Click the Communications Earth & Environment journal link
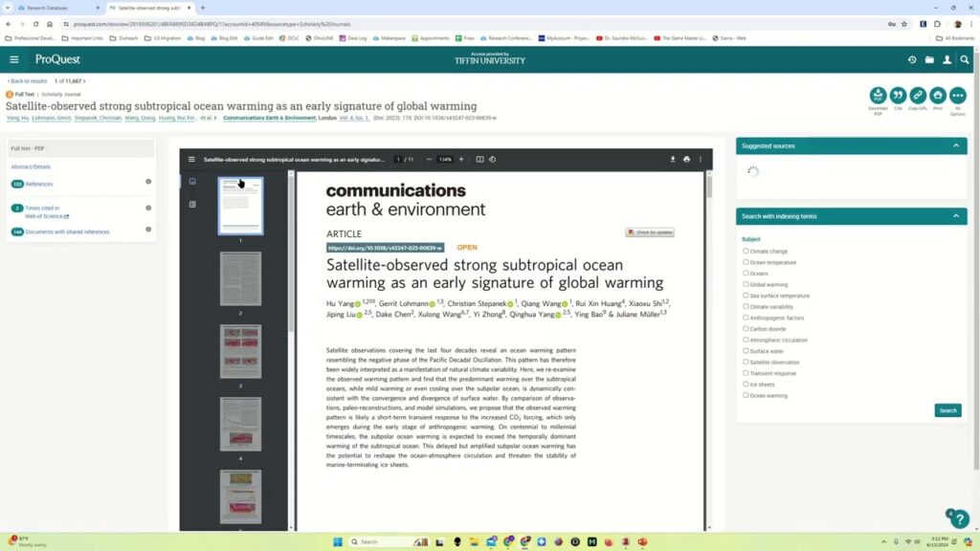 tap(269, 118)
